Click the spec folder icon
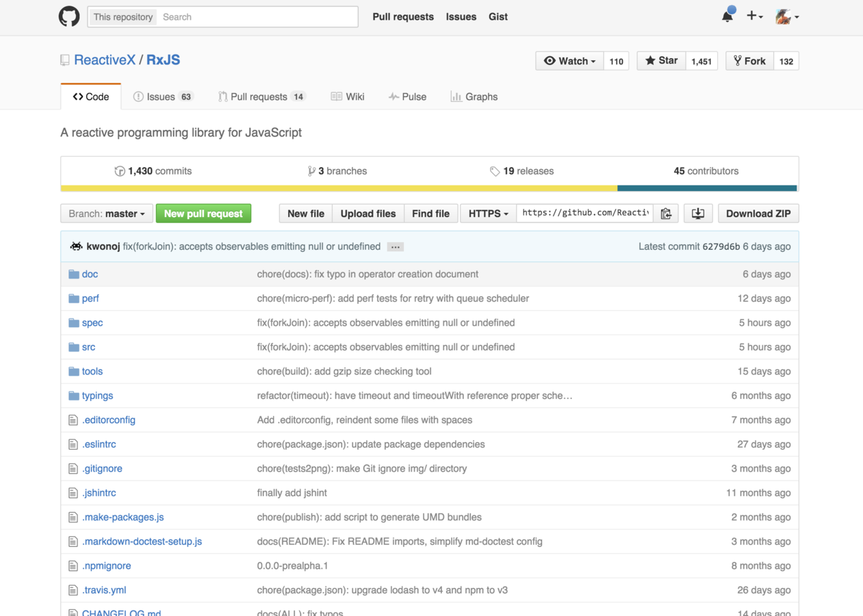The image size is (863, 616). 73,322
